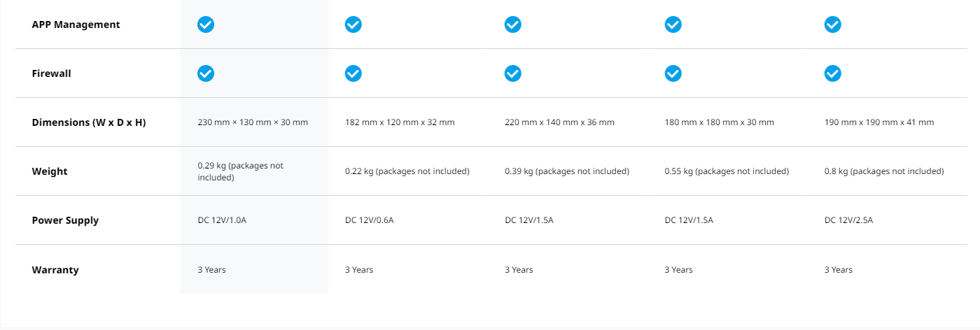
Task: Click Firewall checkmark in fourth product column
Action: point(673,73)
